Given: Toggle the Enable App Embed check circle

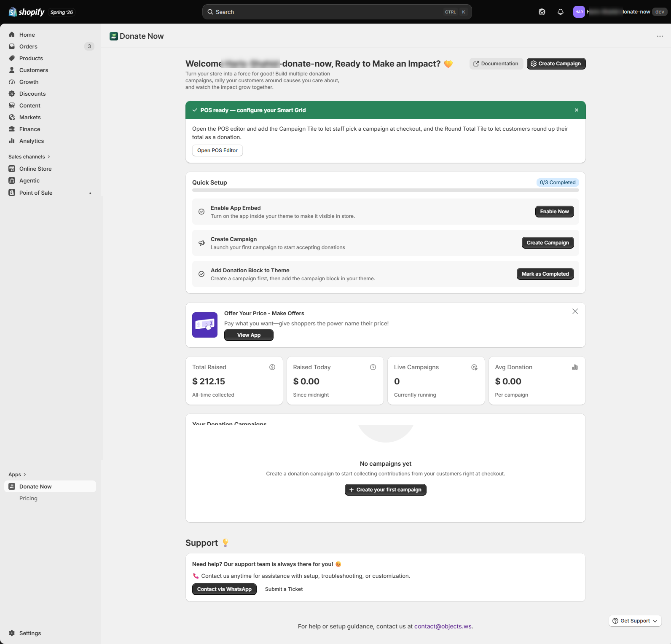Looking at the screenshot, I should click(201, 212).
